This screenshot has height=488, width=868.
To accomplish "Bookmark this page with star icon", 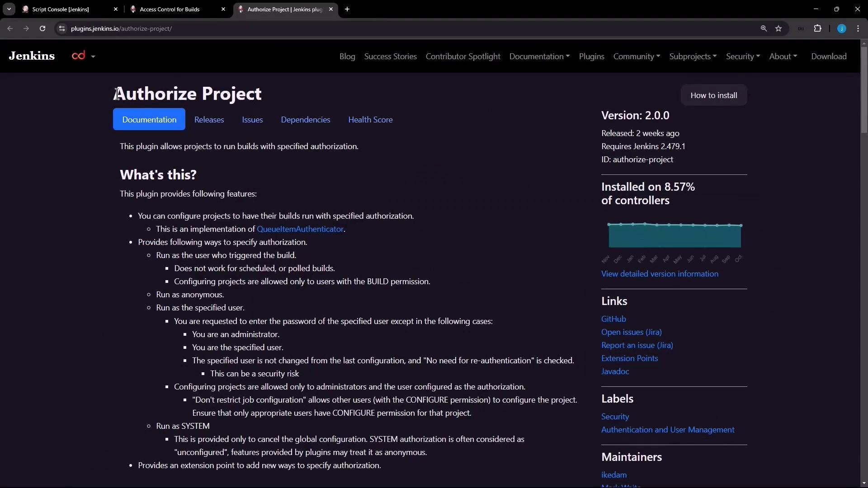I will tap(778, 28).
